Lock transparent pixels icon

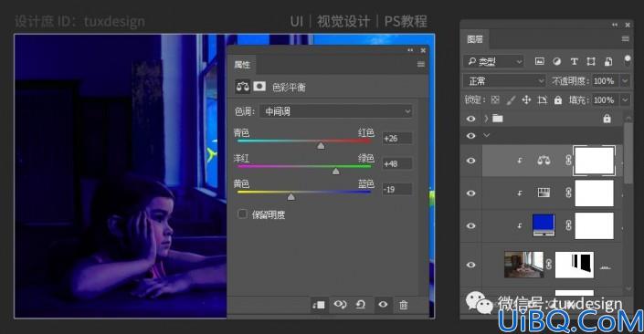495,99
